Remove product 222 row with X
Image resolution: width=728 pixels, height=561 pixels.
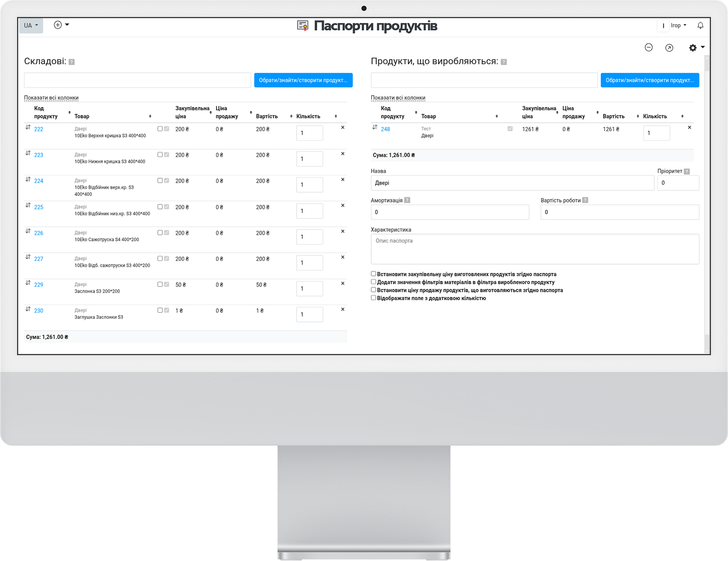click(x=343, y=128)
